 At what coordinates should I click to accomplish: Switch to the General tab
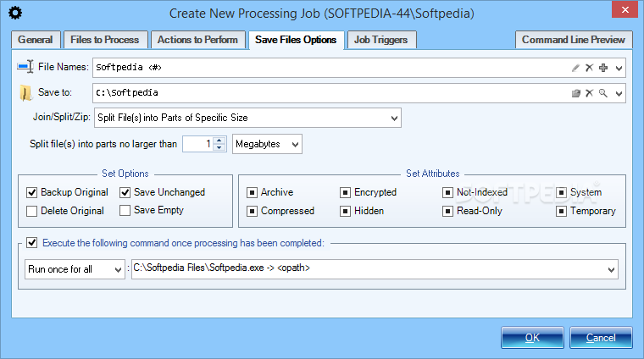click(x=36, y=40)
